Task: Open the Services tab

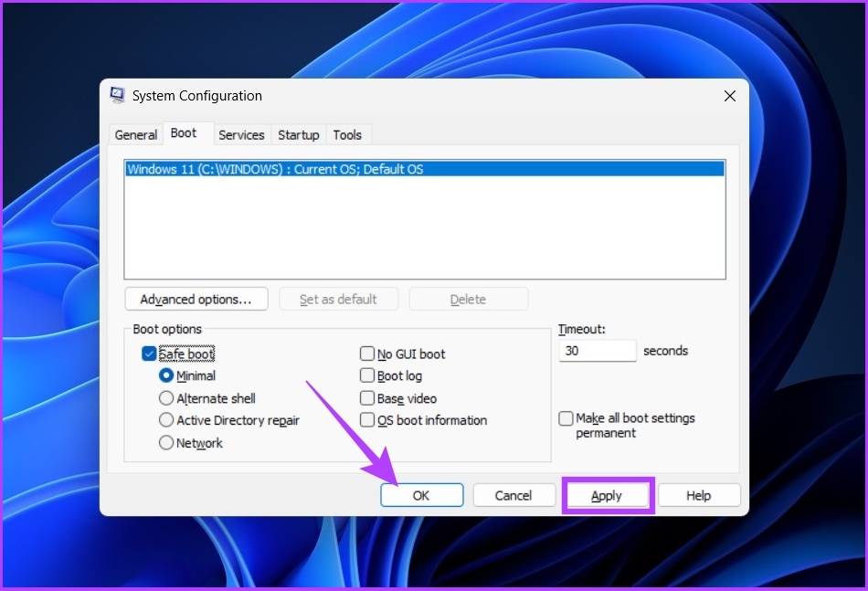Action: click(x=241, y=135)
